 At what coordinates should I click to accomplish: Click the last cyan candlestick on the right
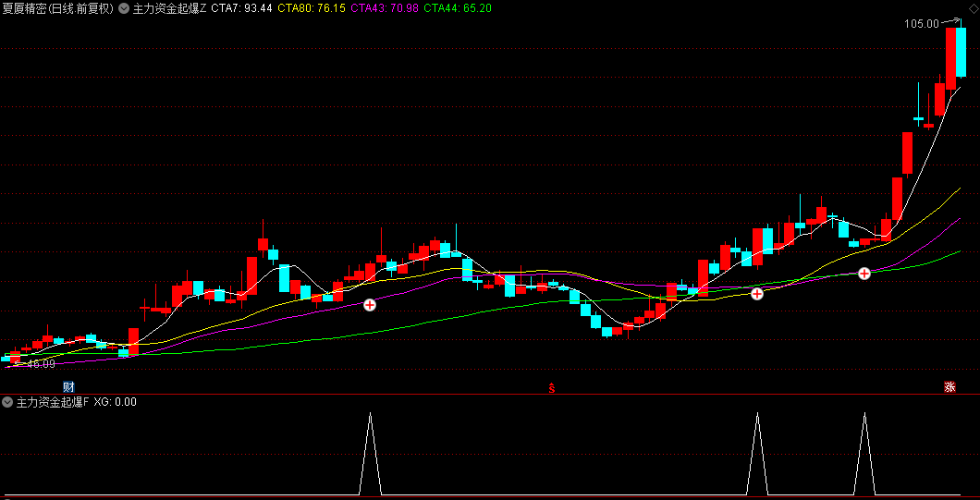pos(962,52)
